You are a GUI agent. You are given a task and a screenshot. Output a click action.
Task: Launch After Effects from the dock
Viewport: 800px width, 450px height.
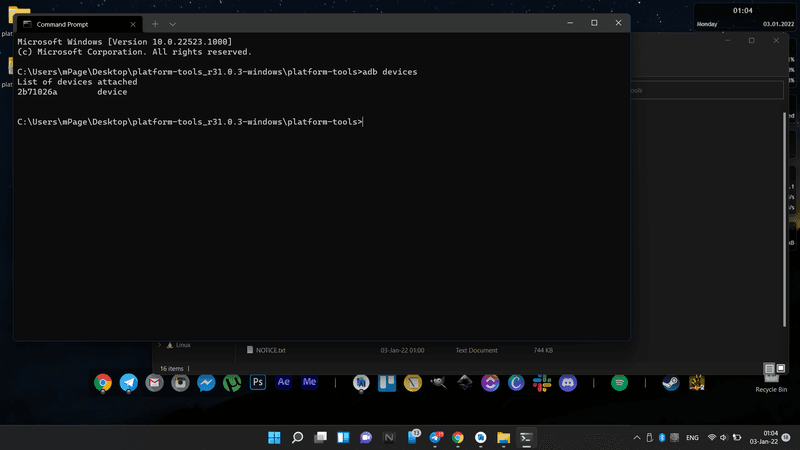[284, 382]
